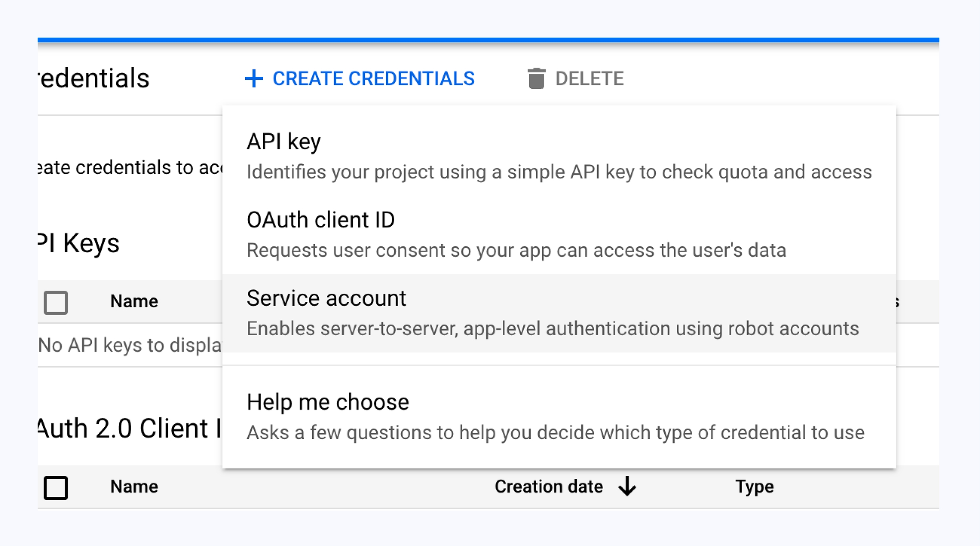980x546 pixels.
Task: Click the plus icon beside Create Credentials
Action: pyautogui.click(x=254, y=79)
